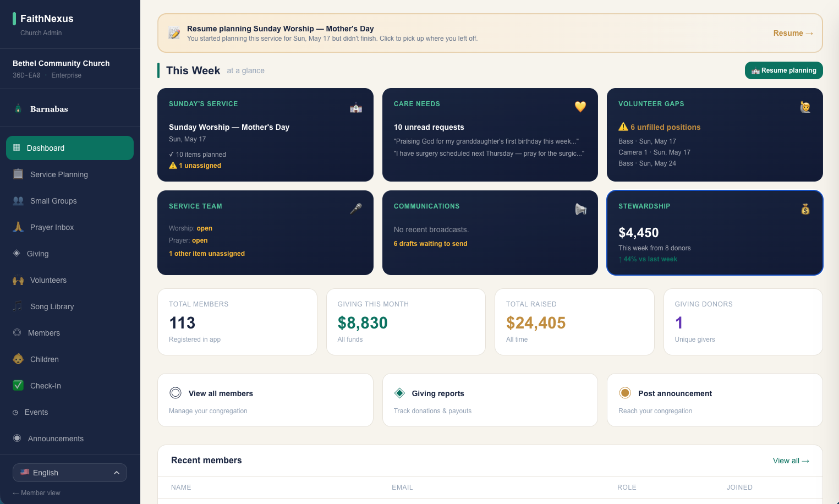Click Giving This Month $8,830 value

363,322
